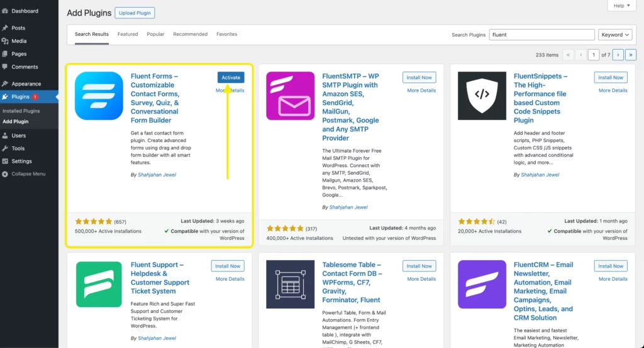Jump to the last results page
The image size is (644, 348).
630,55
